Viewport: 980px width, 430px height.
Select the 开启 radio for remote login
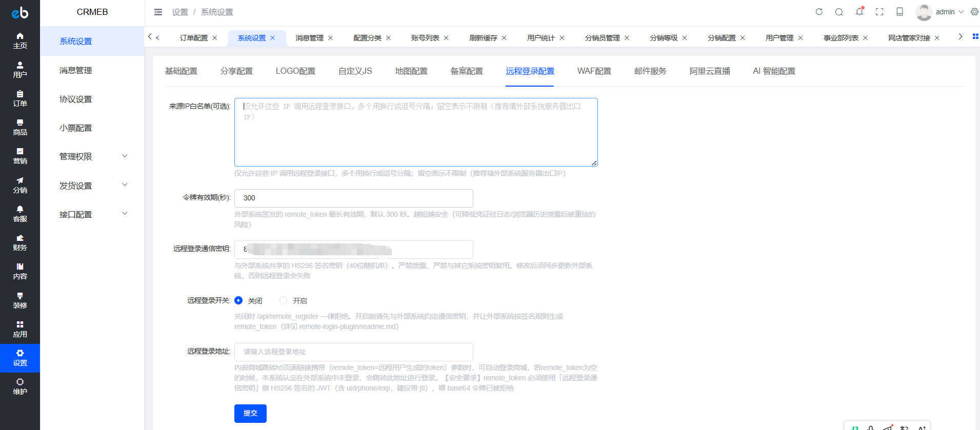[x=283, y=300]
